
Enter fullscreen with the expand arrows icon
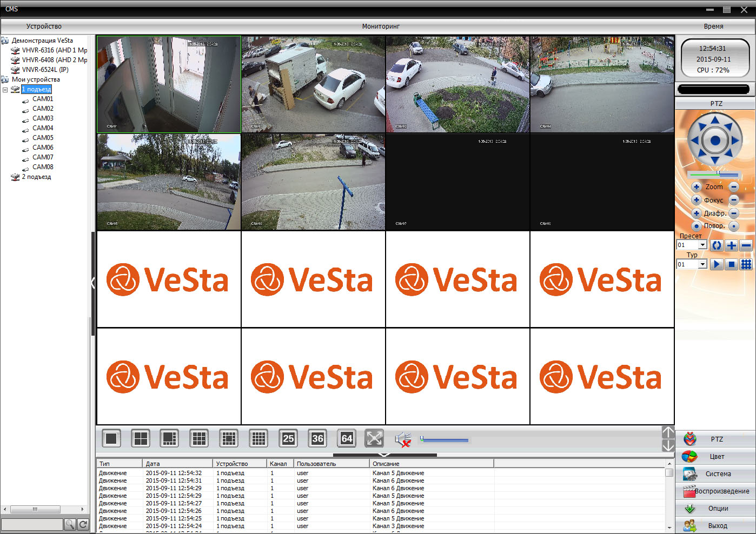point(374,438)
